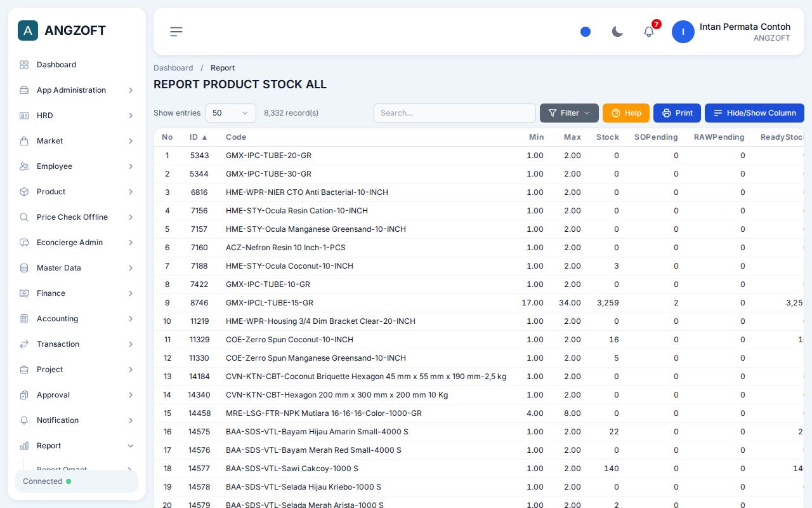Image resolution: width=812 pixels, height=508 pixels.
Task: Expand the HRD menu chevron
Action: pos(131,116)
